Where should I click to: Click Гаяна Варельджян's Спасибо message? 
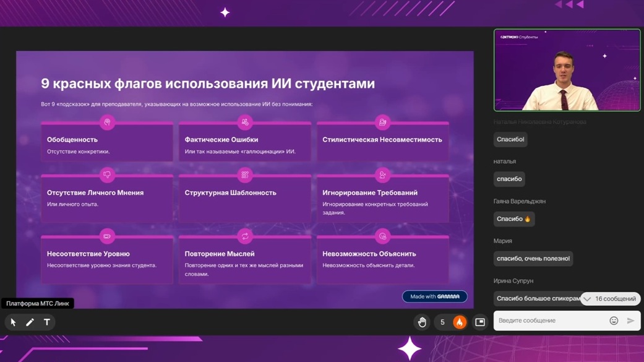click(x=513, y=219)
